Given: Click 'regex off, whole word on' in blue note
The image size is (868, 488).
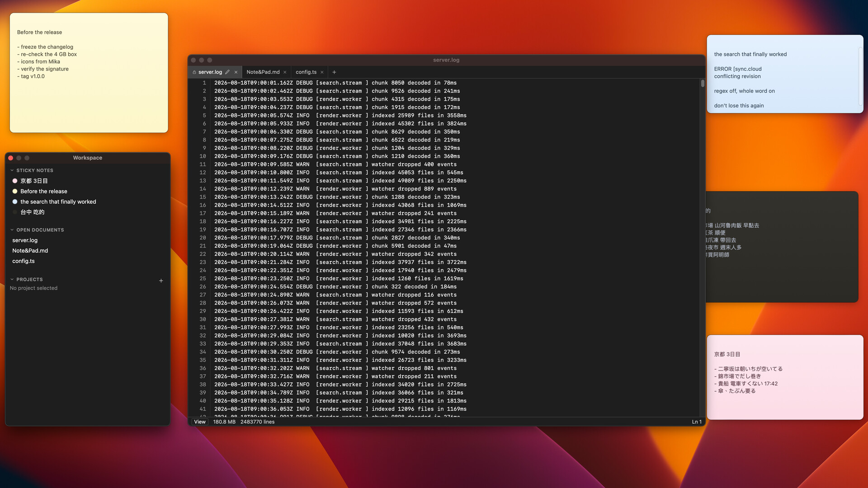Looking at the screenshot, I should click(744, 91).
